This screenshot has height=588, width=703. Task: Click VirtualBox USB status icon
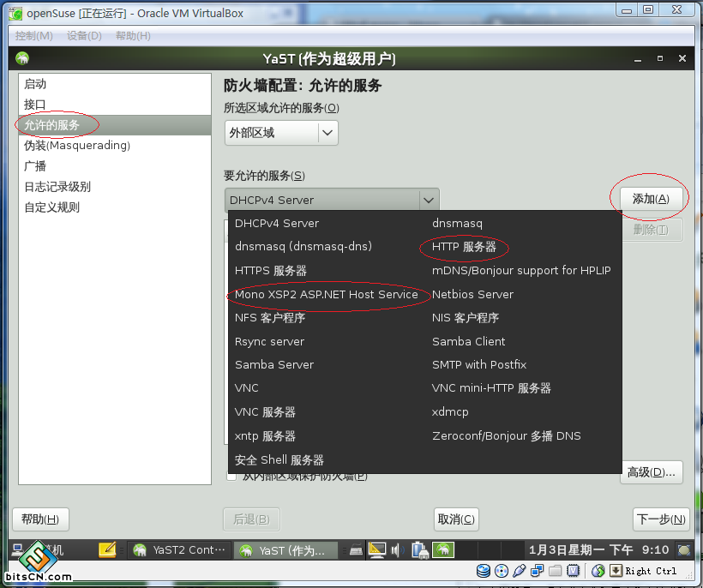(520, 571)
